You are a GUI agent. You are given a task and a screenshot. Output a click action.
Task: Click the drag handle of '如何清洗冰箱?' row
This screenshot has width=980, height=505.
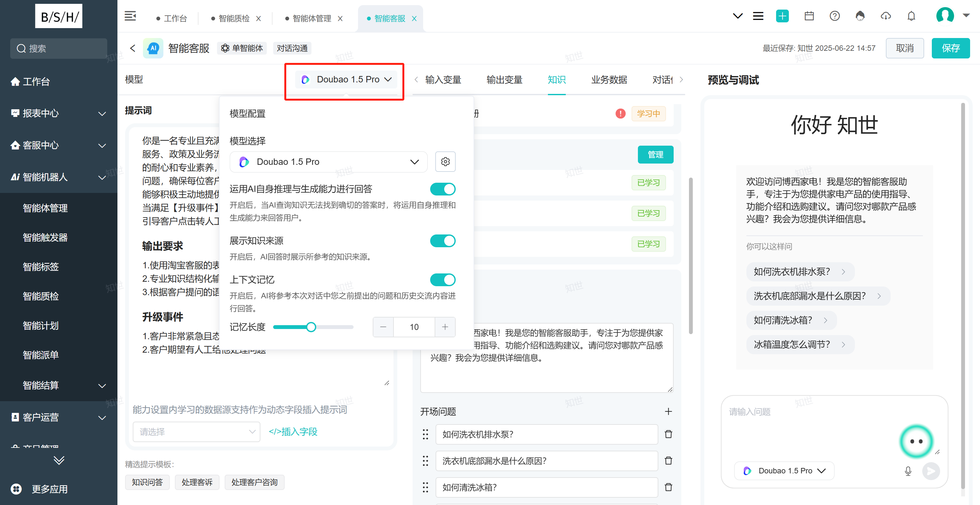tap(425, 487)
